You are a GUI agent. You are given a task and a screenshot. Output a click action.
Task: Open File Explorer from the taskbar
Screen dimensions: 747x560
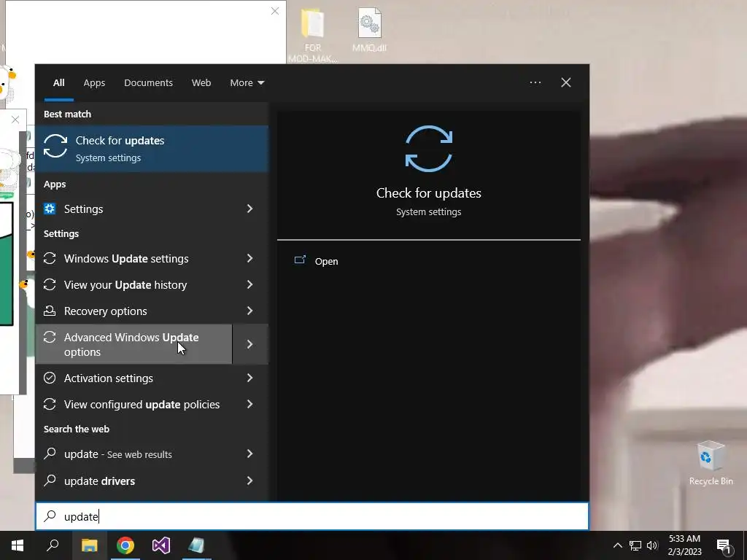[x=89, y=545]
